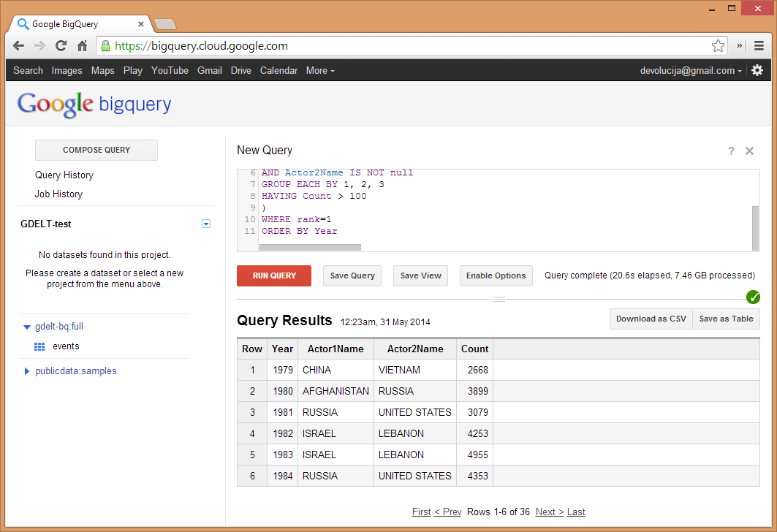Open settings gear icon in Google bar
This screenshot has height=532, width=777.
pos(757,70)
